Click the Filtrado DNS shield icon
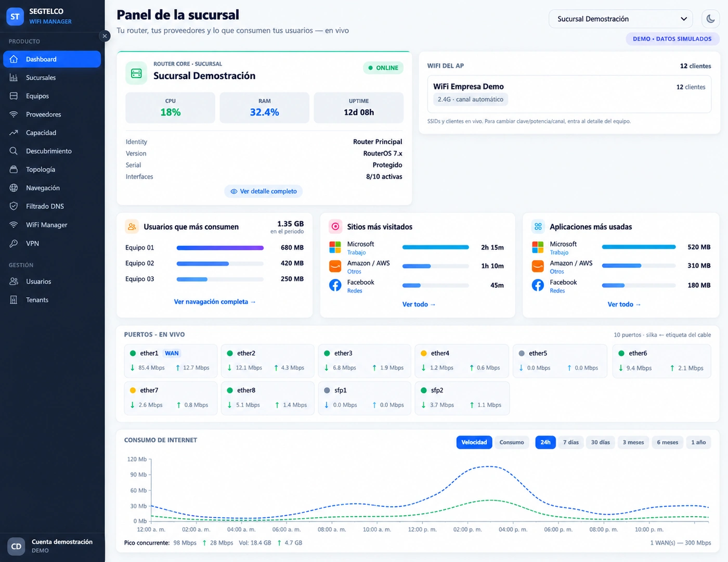The width and height of the screenshot is (728, 562). coord(14,206)
